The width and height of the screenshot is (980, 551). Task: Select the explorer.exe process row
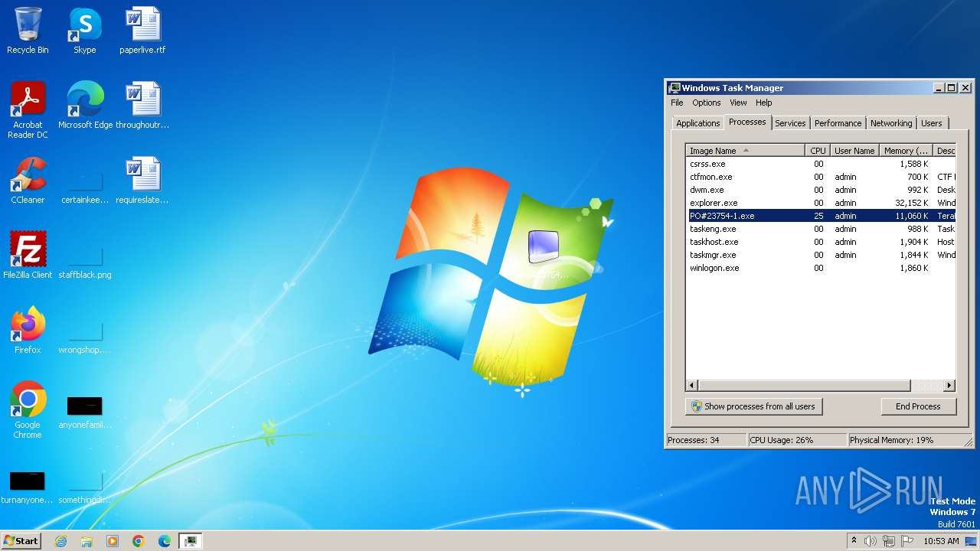click(821, 203)
